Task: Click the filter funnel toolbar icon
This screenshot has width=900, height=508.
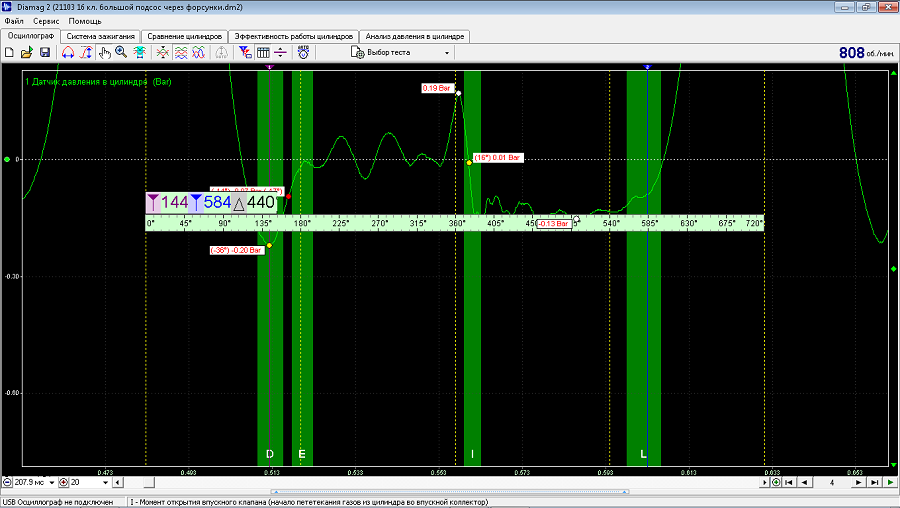Action: [x=245, y=52]
